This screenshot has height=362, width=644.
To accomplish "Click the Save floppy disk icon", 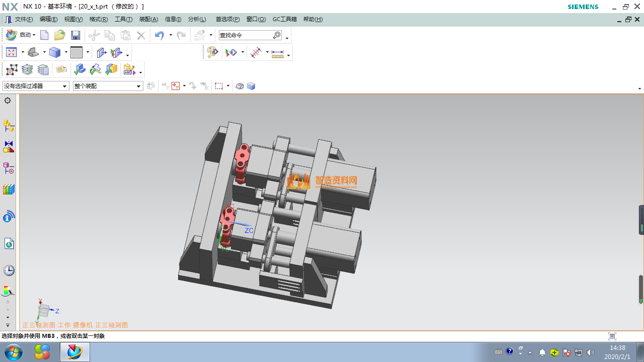I will [x=75, y=35].
